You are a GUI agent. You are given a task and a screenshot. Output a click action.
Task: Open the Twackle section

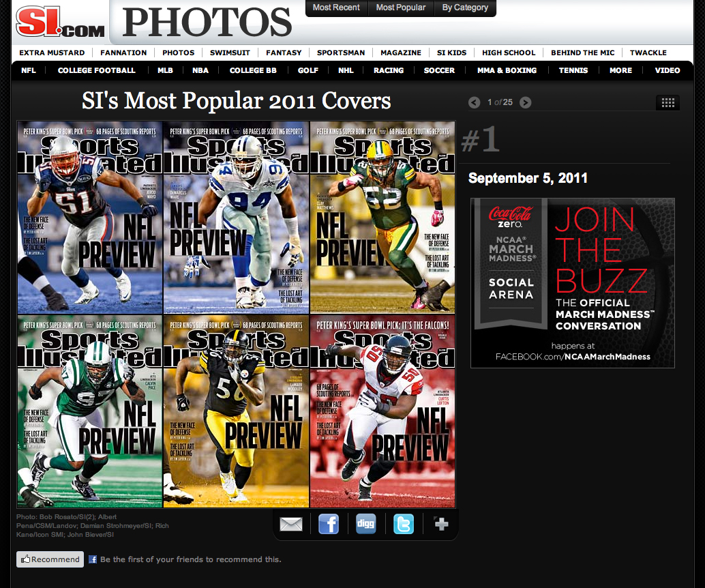coord(648,53)
